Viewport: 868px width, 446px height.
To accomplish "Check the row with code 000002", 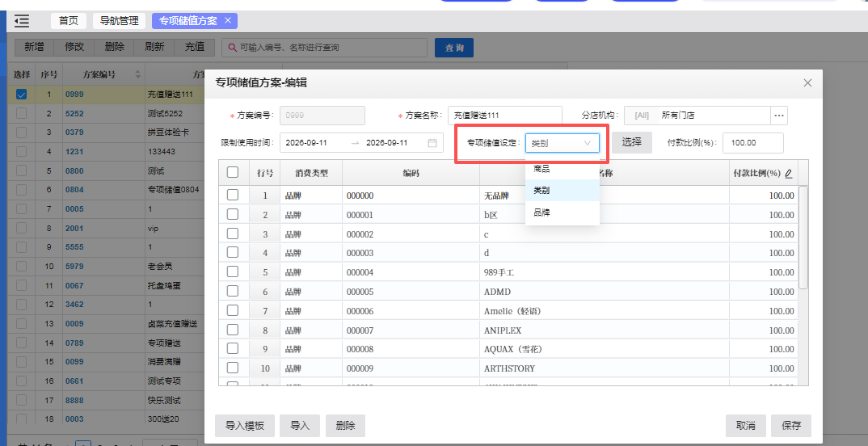I will click(233, 234).
